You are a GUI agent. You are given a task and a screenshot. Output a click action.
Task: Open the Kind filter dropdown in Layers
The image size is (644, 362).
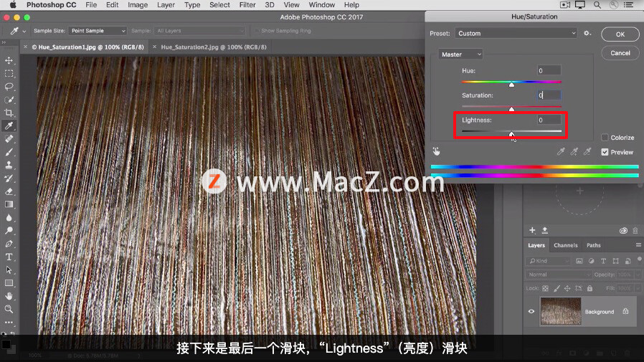(549, 261)
